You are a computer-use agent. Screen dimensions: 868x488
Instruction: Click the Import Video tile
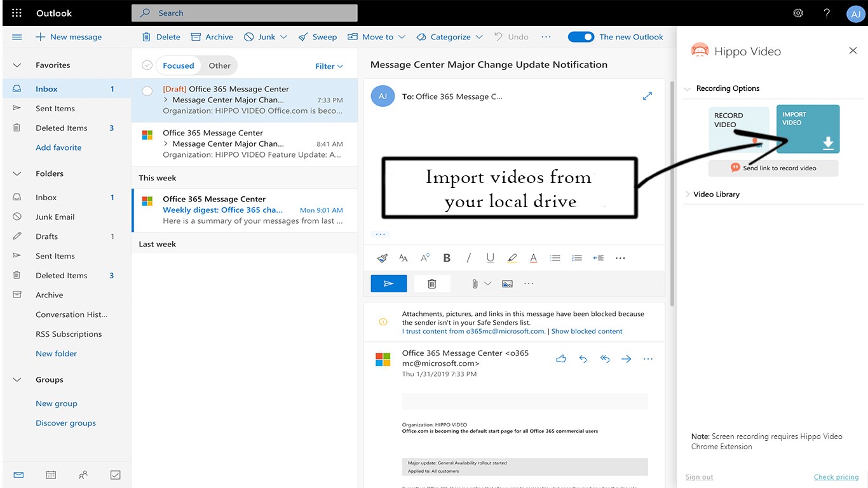(x=808, y=129)
